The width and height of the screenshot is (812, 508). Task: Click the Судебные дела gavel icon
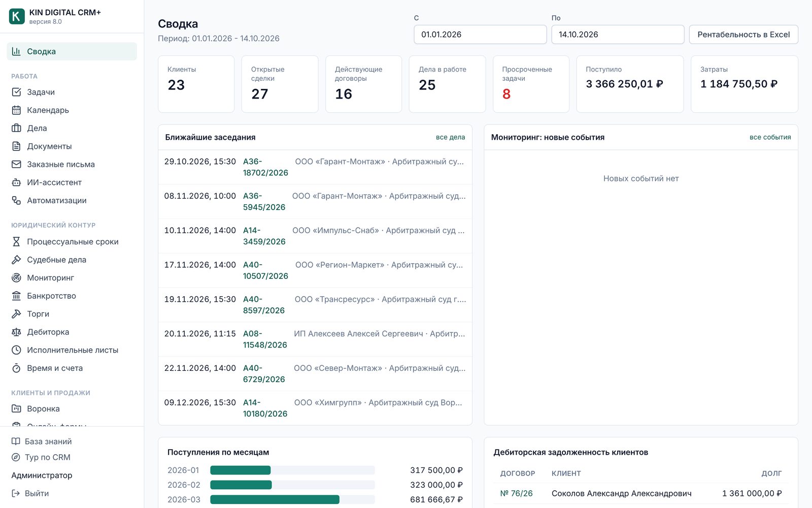click(x=16, y=260)
